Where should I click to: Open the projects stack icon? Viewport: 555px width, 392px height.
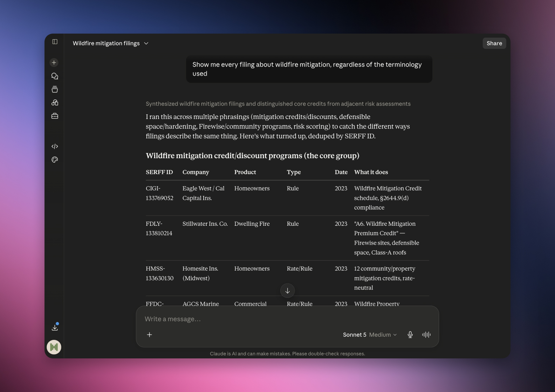coord(55,89)
